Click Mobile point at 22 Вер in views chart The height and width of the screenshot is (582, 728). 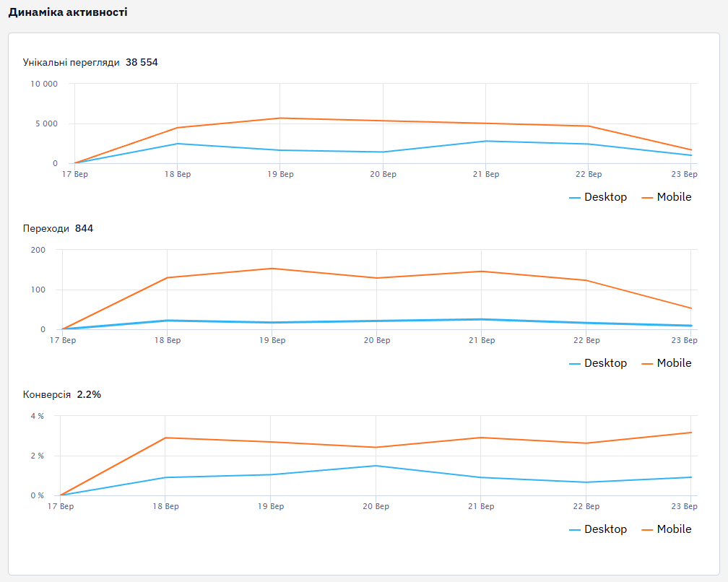588,126
